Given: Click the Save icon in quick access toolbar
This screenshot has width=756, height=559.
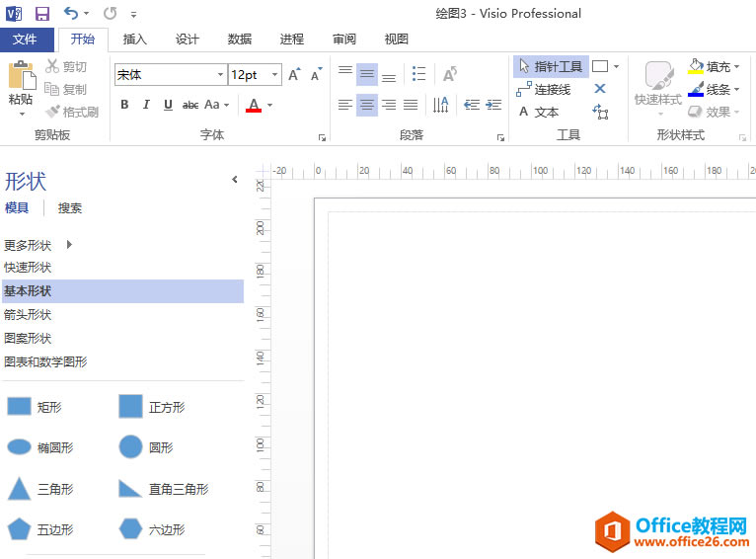Looking at the screenshot, I should (x=42, y=14).
